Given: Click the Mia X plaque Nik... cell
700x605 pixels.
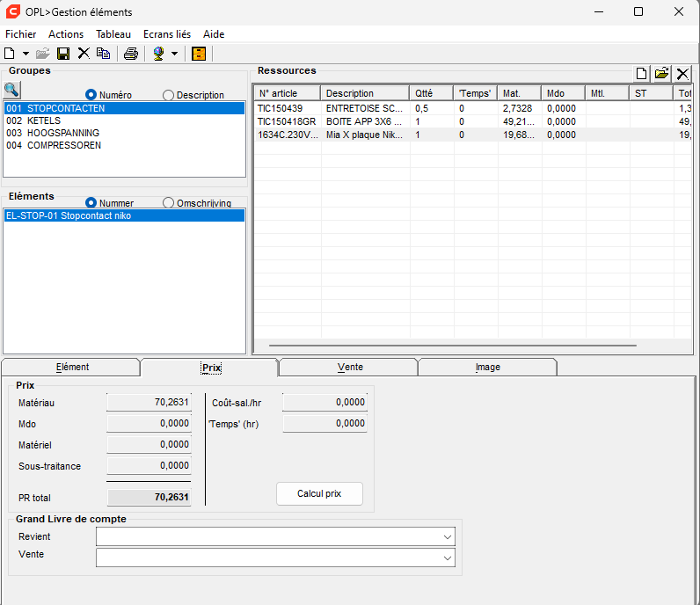Looking at the screenshot, I should pyautogui.click(x=365, y=135).
